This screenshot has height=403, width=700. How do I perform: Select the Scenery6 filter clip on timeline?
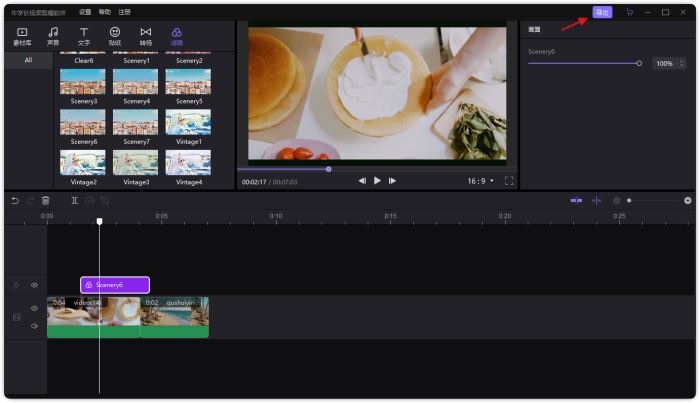click(x=115, y=285)
